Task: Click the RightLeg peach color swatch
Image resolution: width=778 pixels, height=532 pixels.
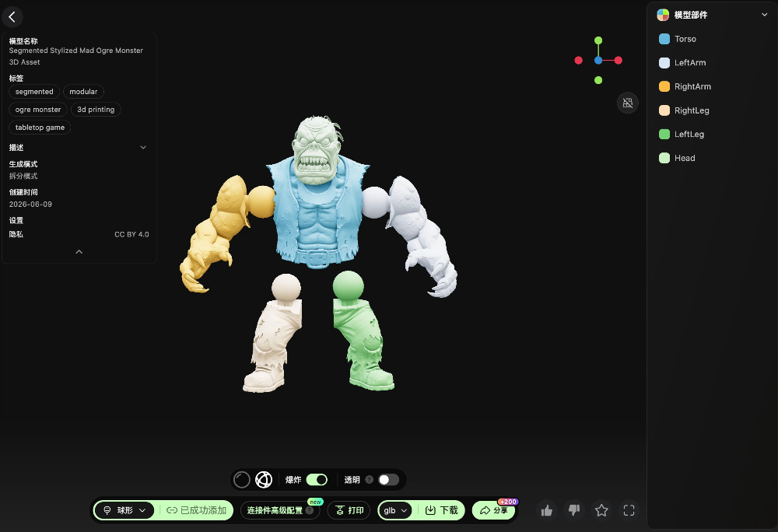Action: 664,110
